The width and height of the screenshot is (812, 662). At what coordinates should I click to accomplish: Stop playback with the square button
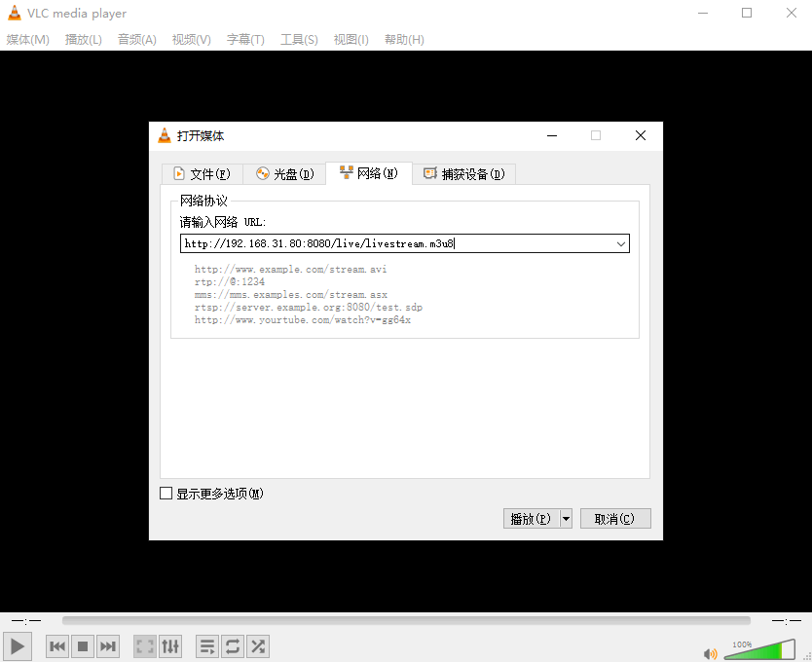tap(83, 646)
